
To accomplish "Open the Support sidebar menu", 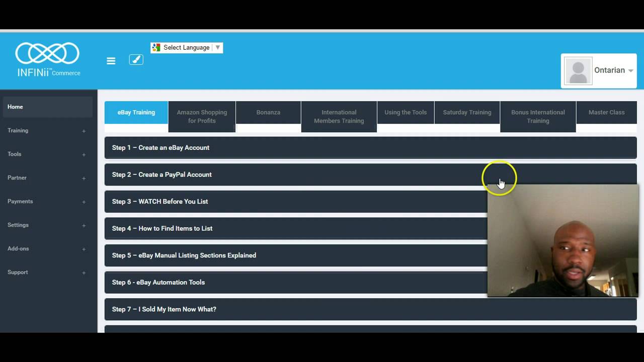I will point(18,272).
